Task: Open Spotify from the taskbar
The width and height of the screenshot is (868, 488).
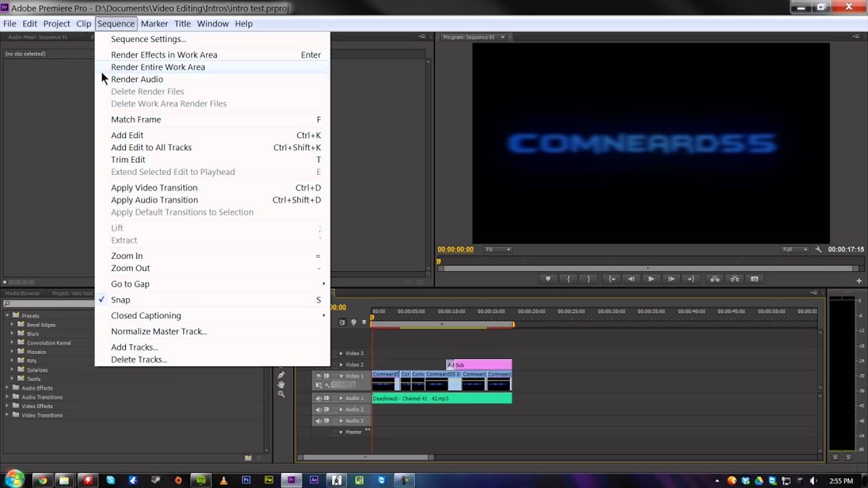Action: 201,481
